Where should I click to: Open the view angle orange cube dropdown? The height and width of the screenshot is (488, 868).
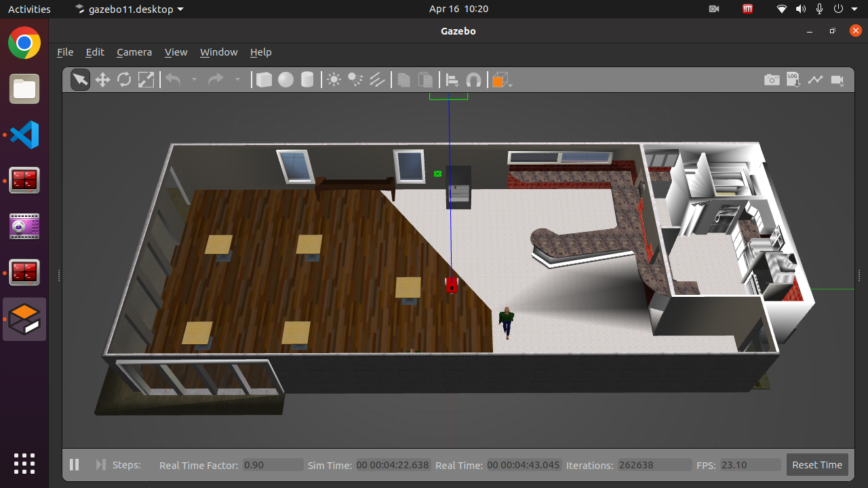click(x=502, y=81)
